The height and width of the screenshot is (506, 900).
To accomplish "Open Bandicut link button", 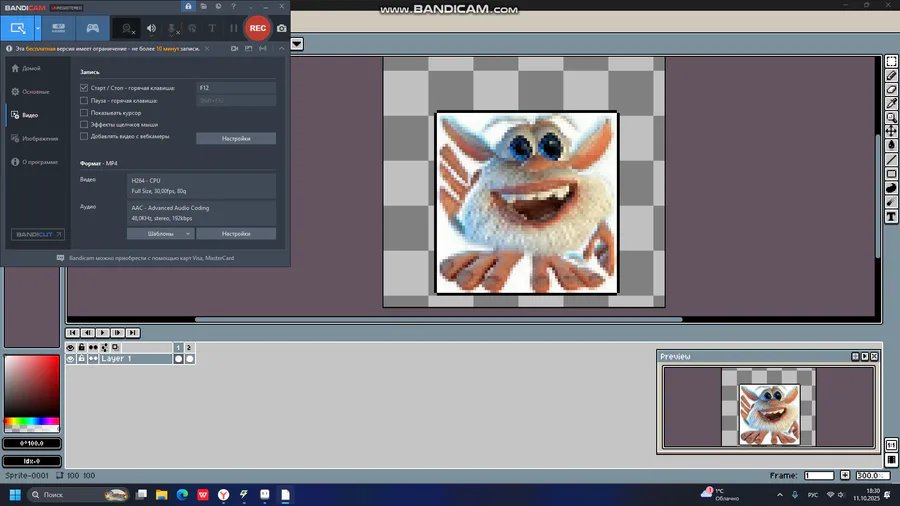I will pos(38,234).
